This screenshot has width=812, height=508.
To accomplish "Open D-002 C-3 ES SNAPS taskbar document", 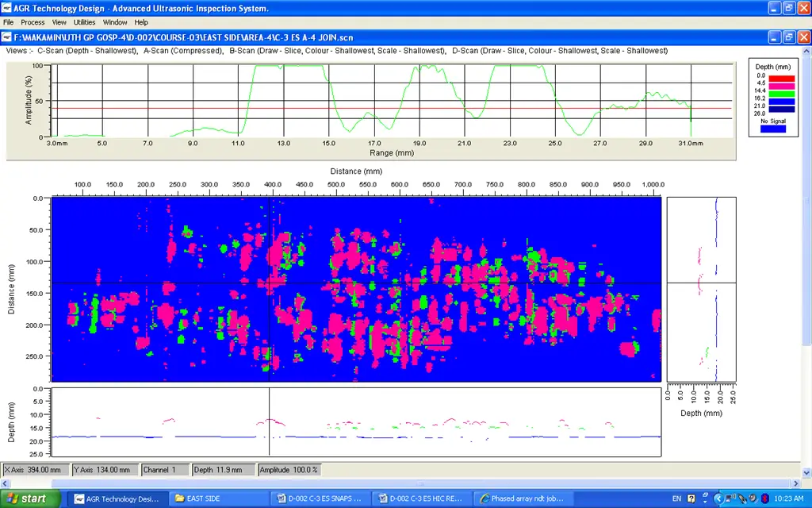I will 321,498.
